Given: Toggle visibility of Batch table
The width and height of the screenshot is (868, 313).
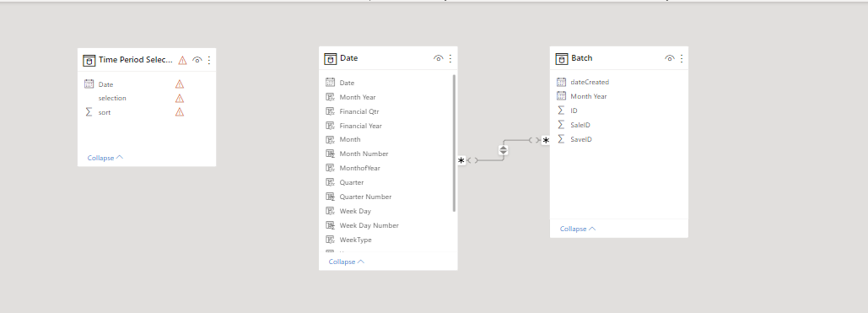Looking at the screenshot, I should (x=669, y=58).
